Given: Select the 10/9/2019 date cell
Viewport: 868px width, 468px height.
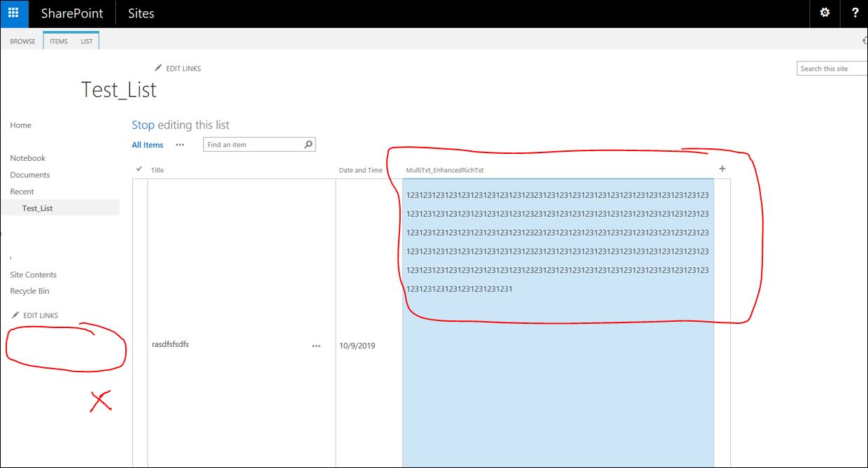Looking at the screenshot, I should [x=357, y=346].
